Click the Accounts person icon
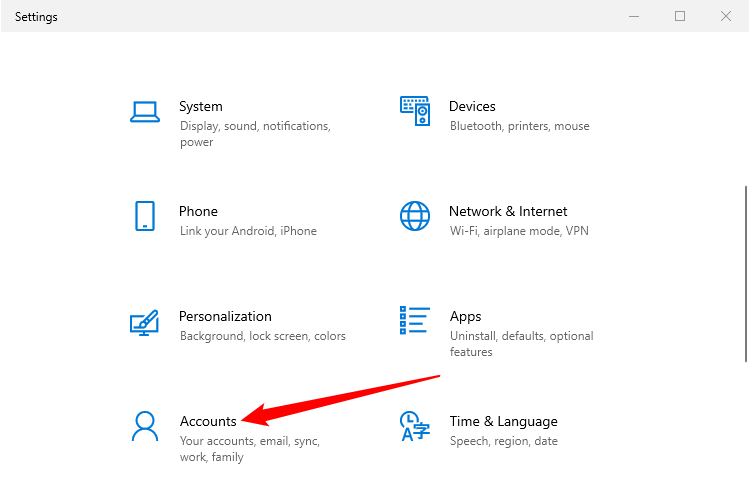Viewport: 750px width, 498px height. 145,426
